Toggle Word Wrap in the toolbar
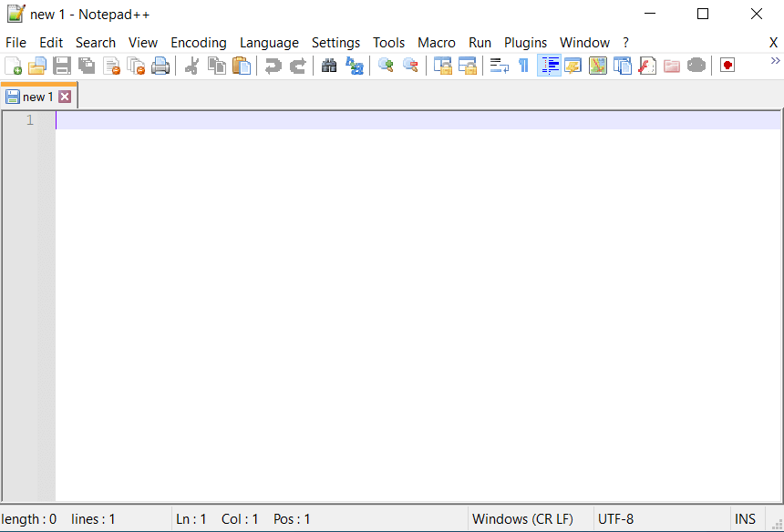 click(x=499, y=66)
